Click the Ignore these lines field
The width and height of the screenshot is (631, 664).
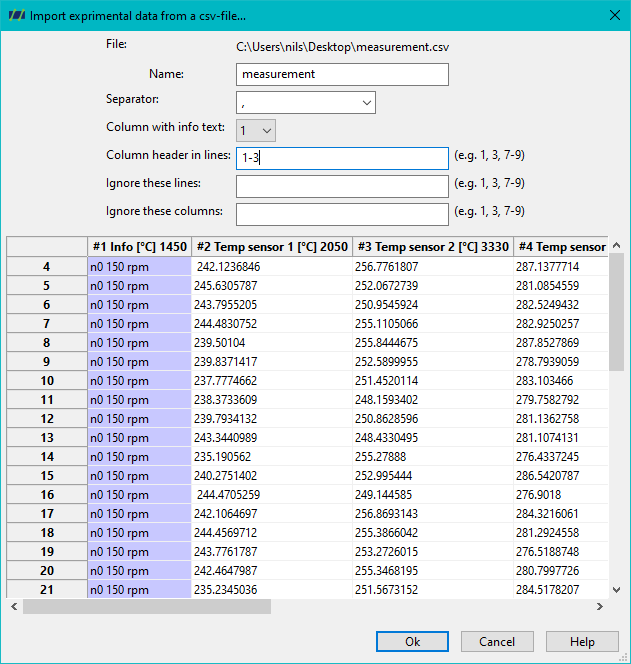(x=342, y=186)
